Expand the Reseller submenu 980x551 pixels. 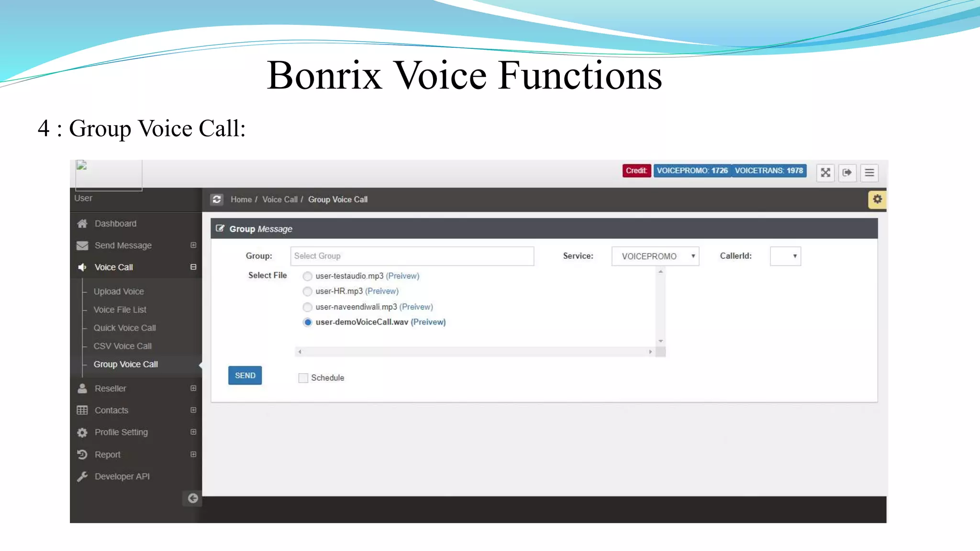pos(193,388)
